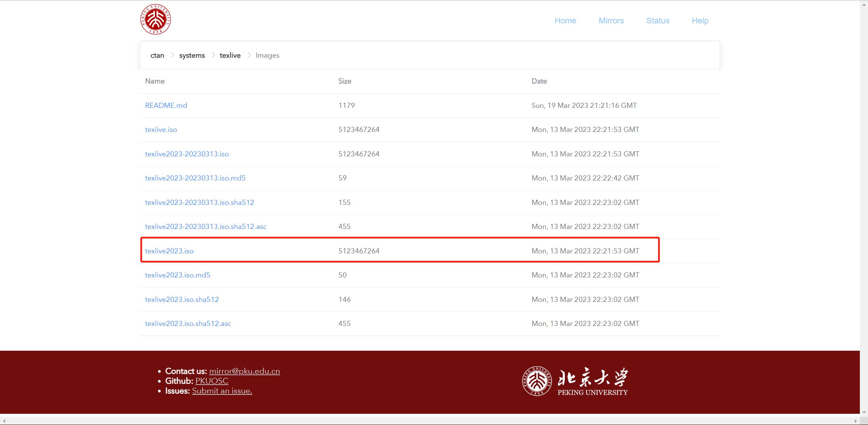Click the Peking University footer logo
This screenshot has height=425, width=868.
tap(575, 381)
